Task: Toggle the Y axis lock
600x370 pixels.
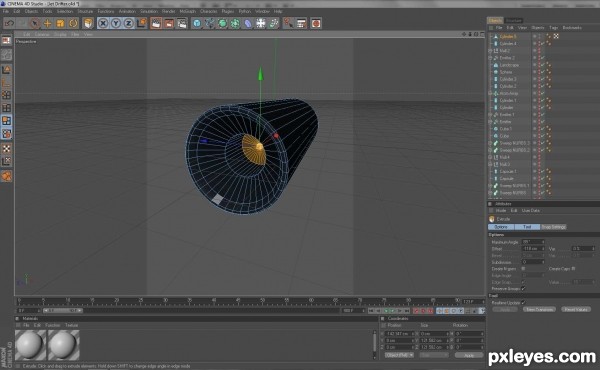Action: (116, 23)
